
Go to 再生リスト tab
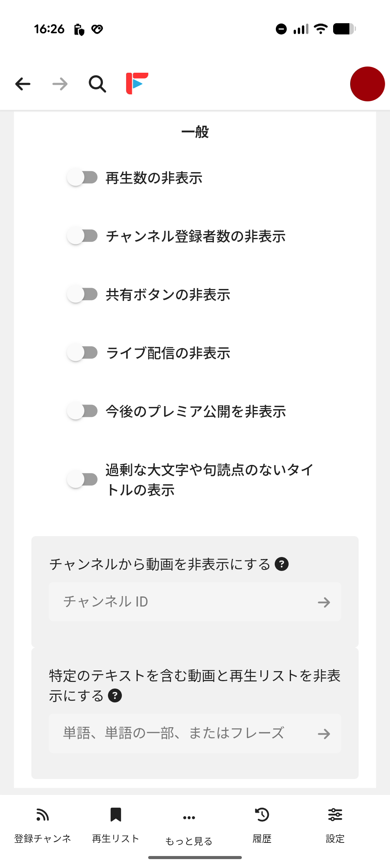pyautogui.click(x=116, y=824)
